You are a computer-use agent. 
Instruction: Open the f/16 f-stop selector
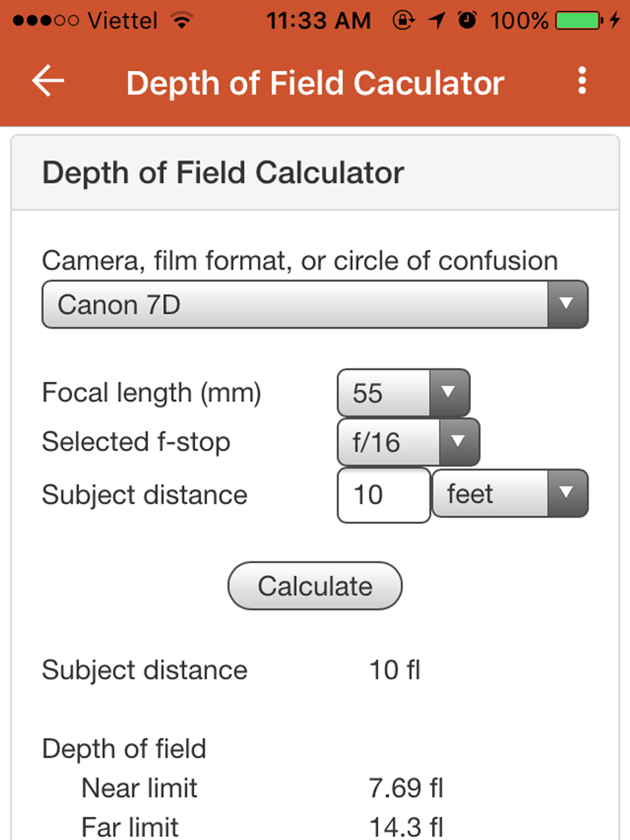pos(409,442)
